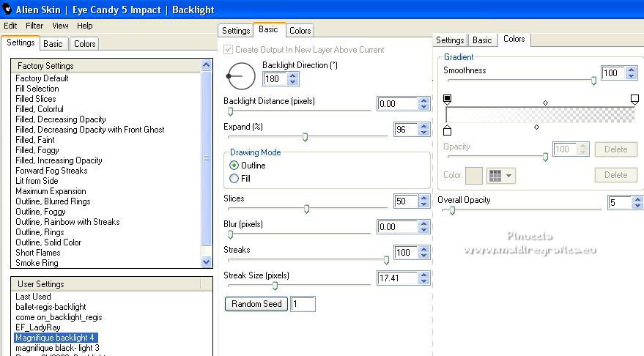Decrease Streaks value with the down arrow

coord(424,256)
